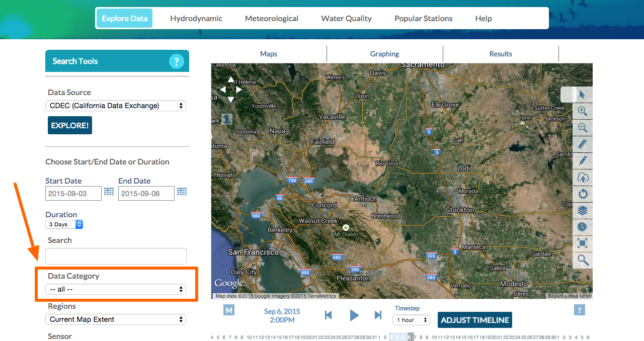This screenshot has height=341, width=644.
Task: Switch to the Graphing tab
Action: 384,54
